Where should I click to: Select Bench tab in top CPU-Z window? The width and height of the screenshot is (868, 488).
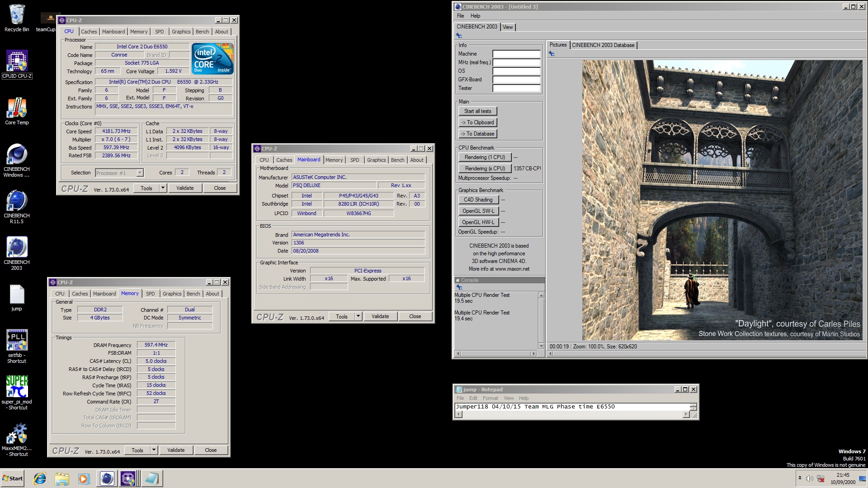(202, 32)
